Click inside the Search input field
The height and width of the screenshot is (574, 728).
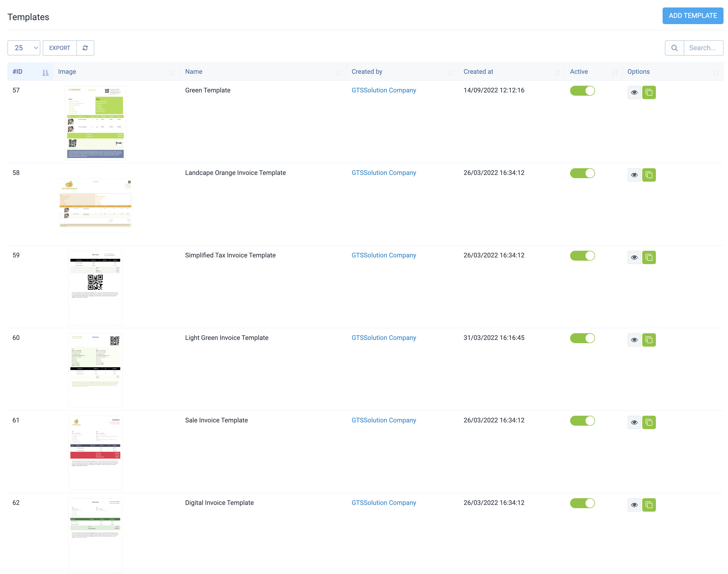(703, 48)
